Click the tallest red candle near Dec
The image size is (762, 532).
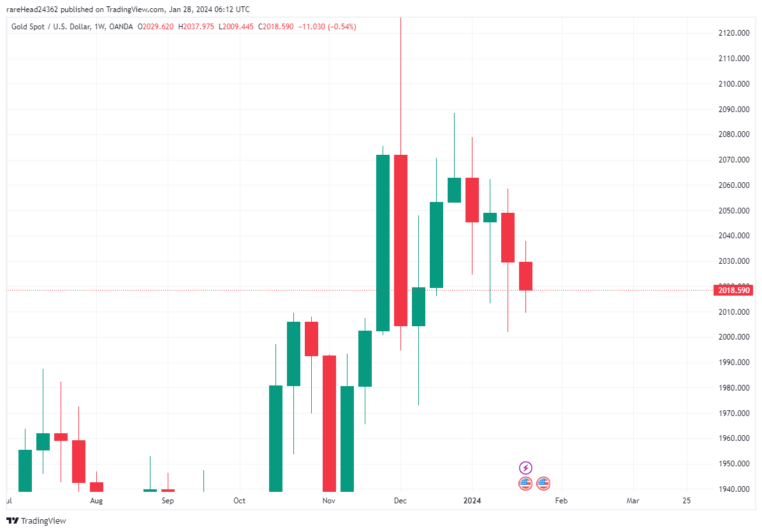[400, 240]
